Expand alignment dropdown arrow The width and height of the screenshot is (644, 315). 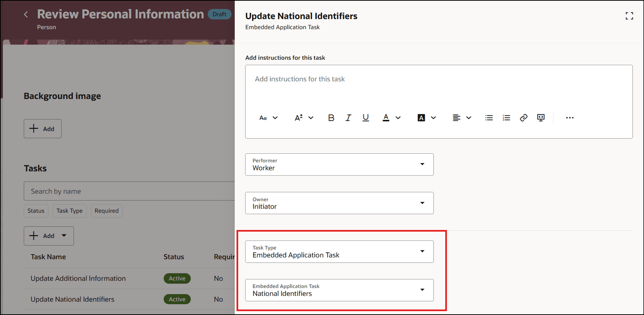(x=469, y=118)
